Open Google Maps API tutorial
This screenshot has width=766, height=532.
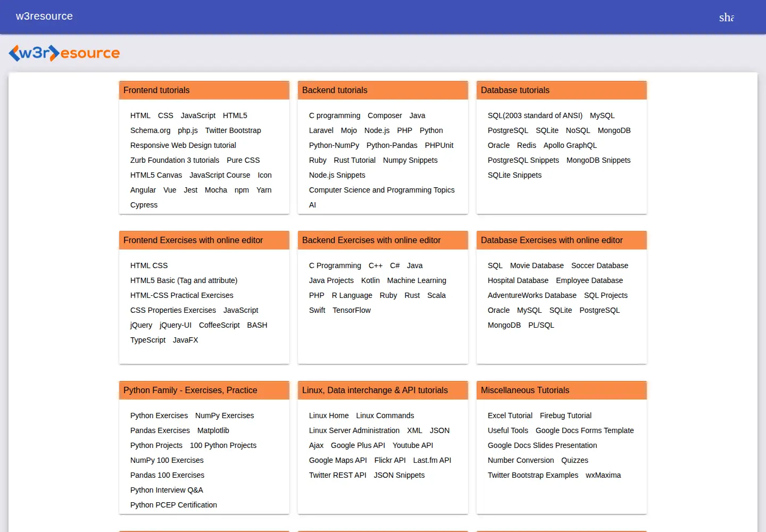tap(338, 460)
